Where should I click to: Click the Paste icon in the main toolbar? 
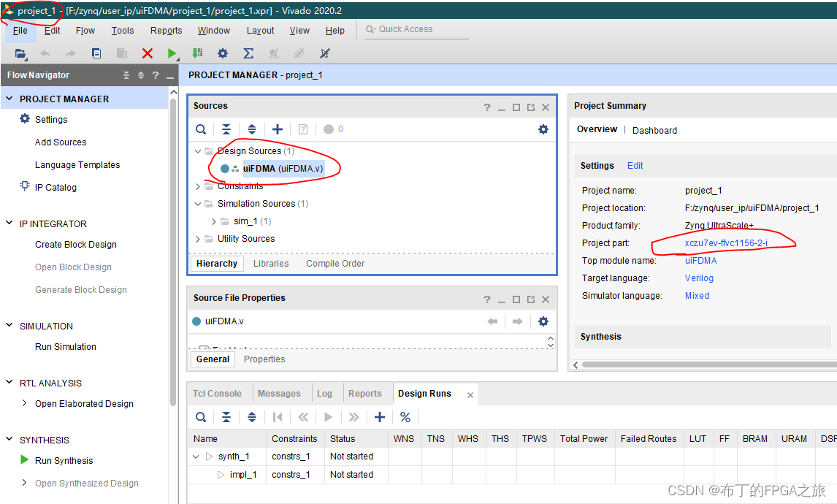(x=122, y=53)
